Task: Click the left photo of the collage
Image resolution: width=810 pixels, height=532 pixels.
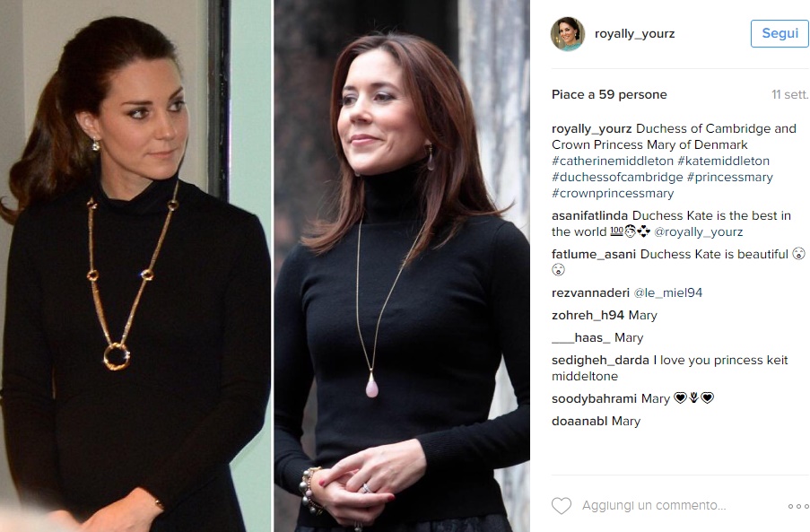Action: pyautogui.click(x=135, y=266)
